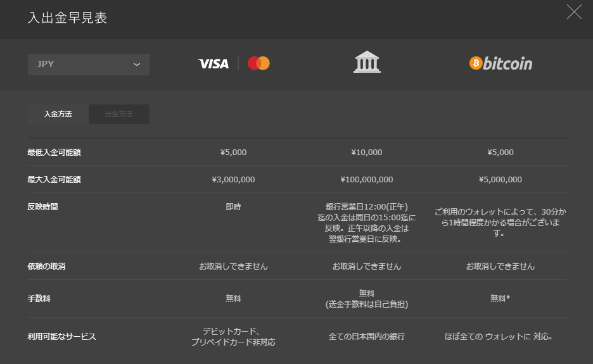Click the 依頼の取消 row label

(x=46, y=267)
